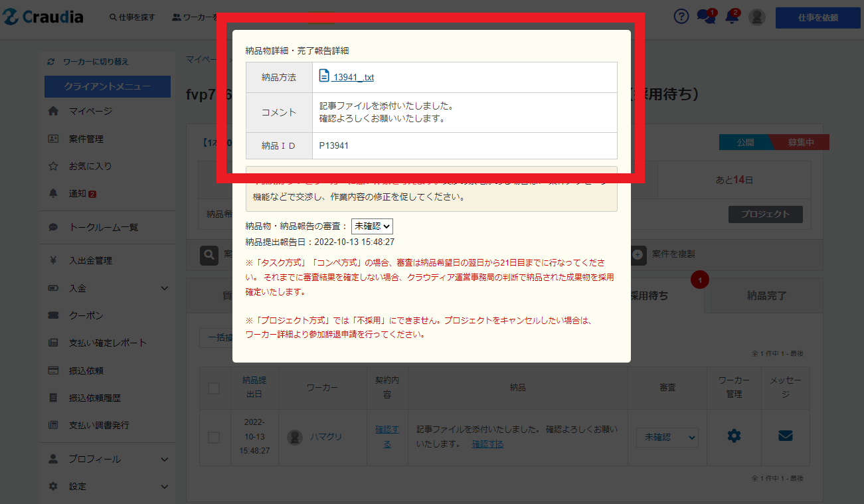Open the chat messages icon in header
This screenshot has height=504, width=864.
point(705,17)
